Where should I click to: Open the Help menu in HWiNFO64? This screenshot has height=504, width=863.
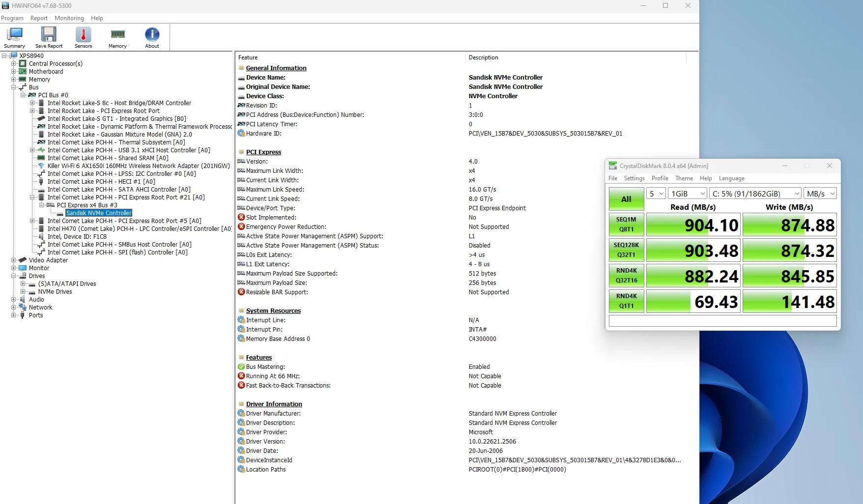point(97,18)
